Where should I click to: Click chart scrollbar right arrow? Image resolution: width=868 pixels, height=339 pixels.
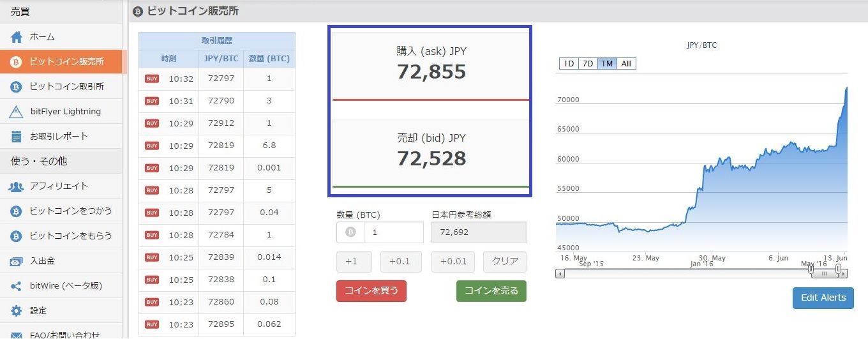(x=844, y=274)
